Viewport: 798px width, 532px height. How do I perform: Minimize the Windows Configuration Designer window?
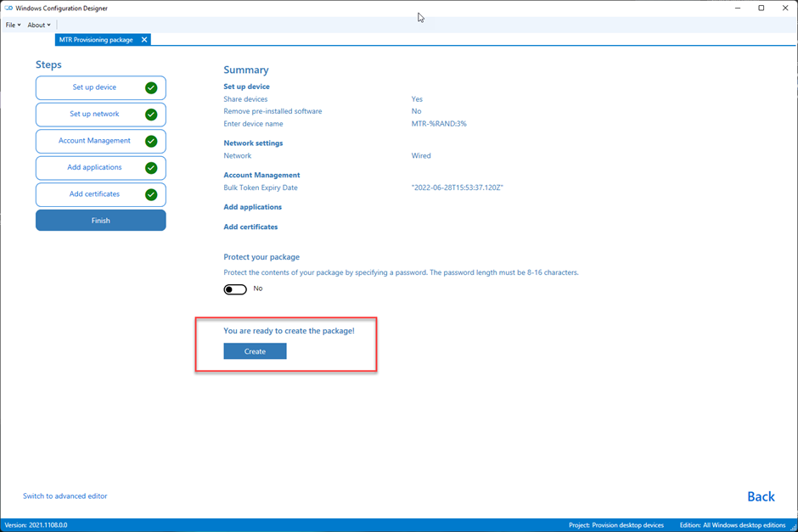click(738, 8)
